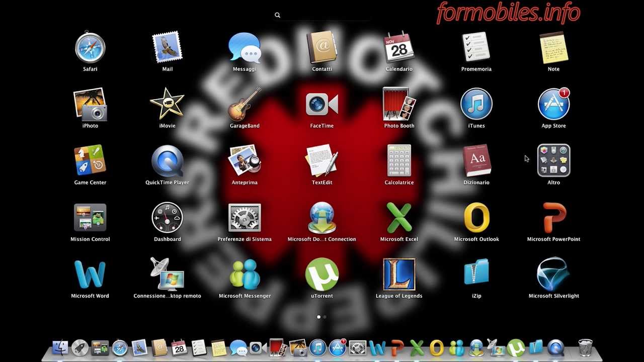This screenshot has width=644, height=362.
Task: Launch Promemoria from Launchpad
Action: (x=476, y=47)
